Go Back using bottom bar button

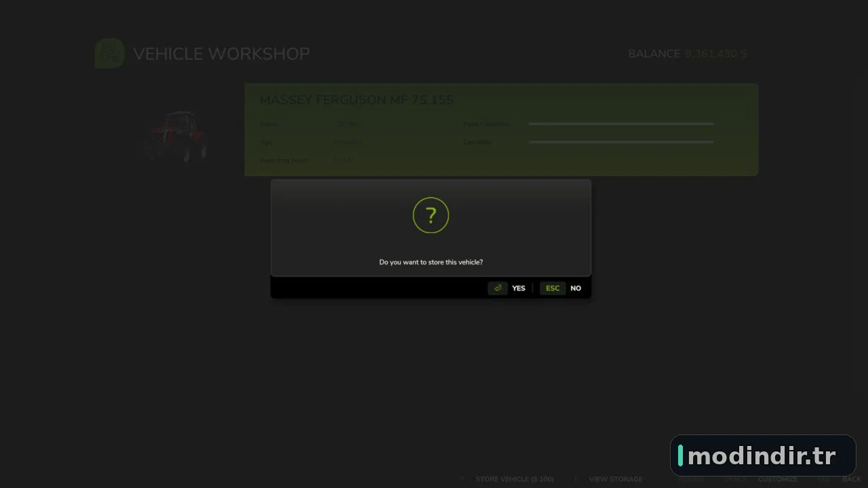click(852, 479)
